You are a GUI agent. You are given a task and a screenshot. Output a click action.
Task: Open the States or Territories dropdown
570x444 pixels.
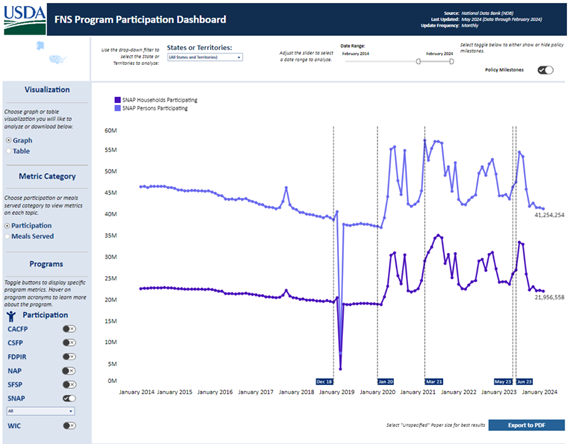tap(205, 57)
